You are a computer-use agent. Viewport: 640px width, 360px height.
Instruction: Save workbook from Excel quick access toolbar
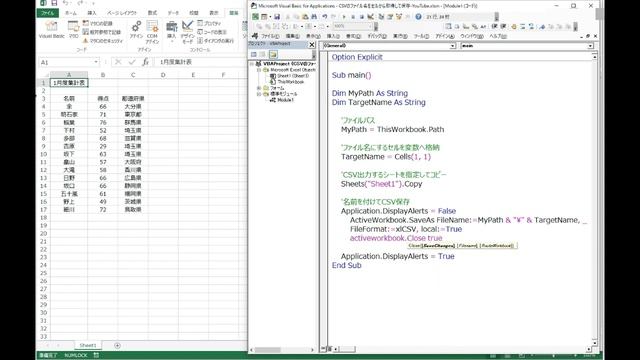(54, 3)
